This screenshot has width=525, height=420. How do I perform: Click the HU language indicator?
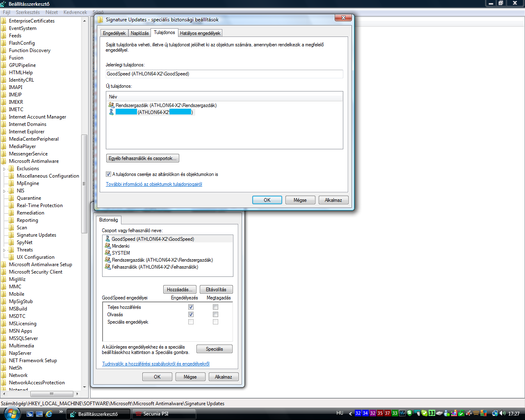340,413
